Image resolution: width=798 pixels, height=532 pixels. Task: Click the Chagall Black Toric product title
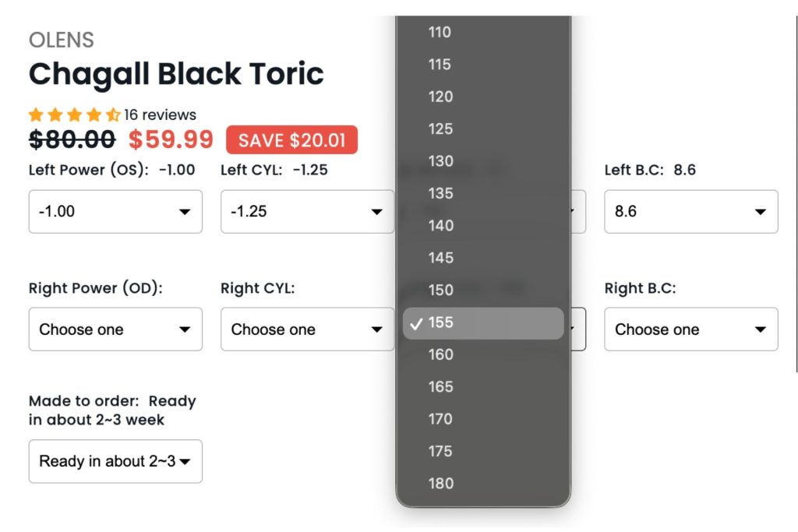coord(176,74)
